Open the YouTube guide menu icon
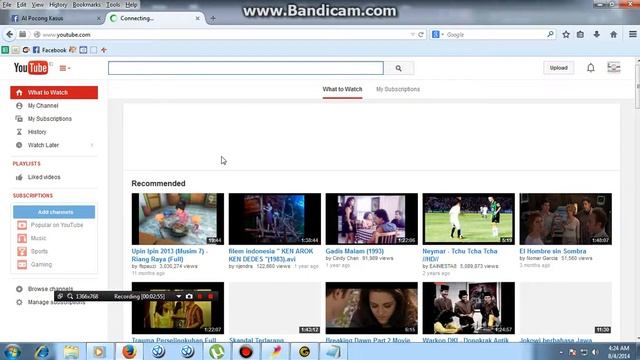Screen dimensions: 640x360 pyautogui.click(x=64, y=68)
